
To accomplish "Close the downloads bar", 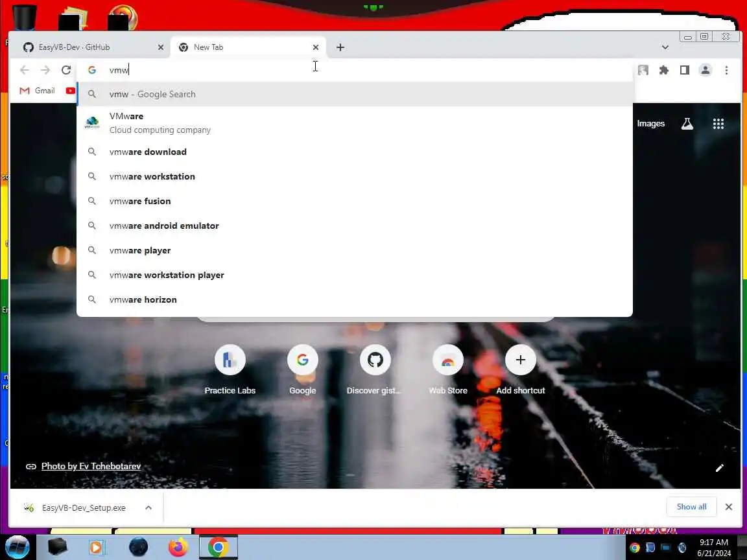I will [728, 507].
